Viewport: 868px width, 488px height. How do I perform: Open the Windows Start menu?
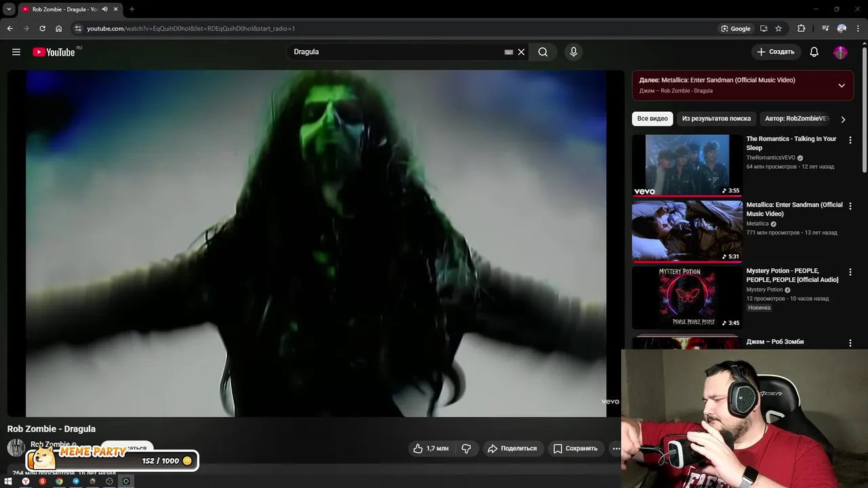(x=9, y=481)
